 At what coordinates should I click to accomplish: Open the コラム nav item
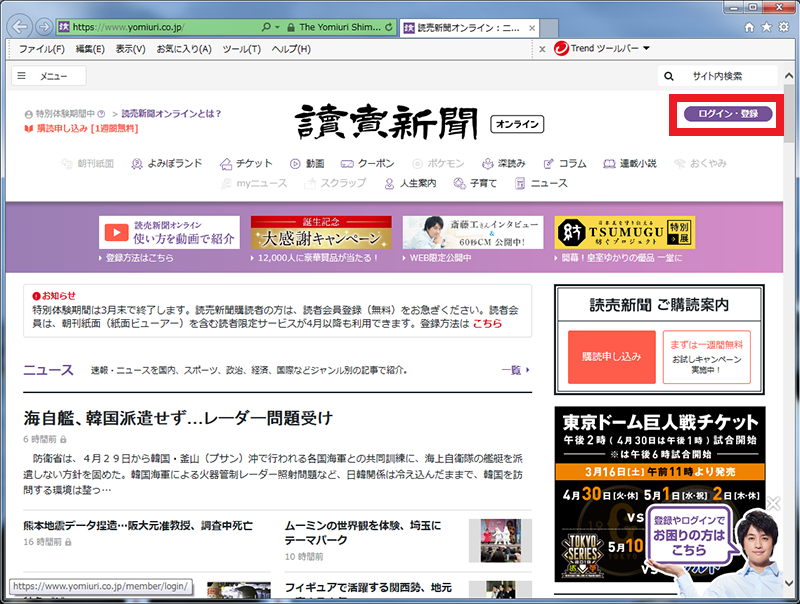point(565,163)
